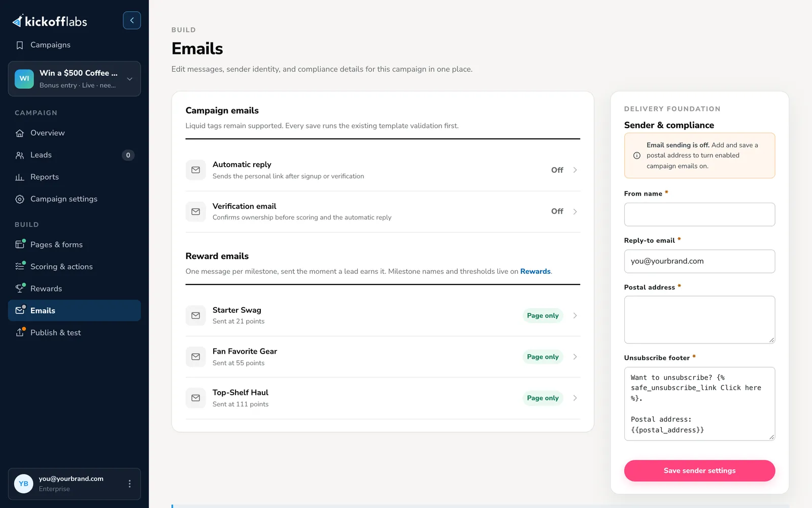Screen dimensions: 812x508
Task: Open Leads in the sidebar
Action: [x=74, y=155]
